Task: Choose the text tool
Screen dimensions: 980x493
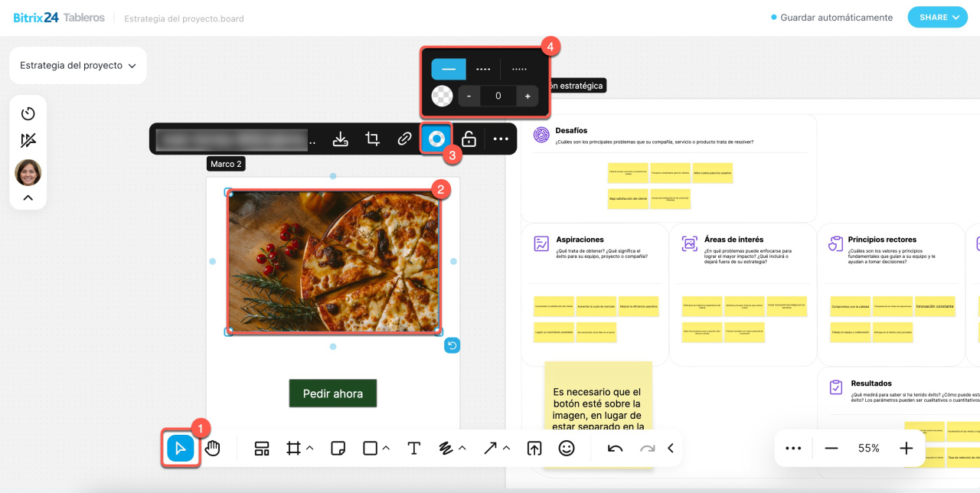Action: tap(413, 449)
